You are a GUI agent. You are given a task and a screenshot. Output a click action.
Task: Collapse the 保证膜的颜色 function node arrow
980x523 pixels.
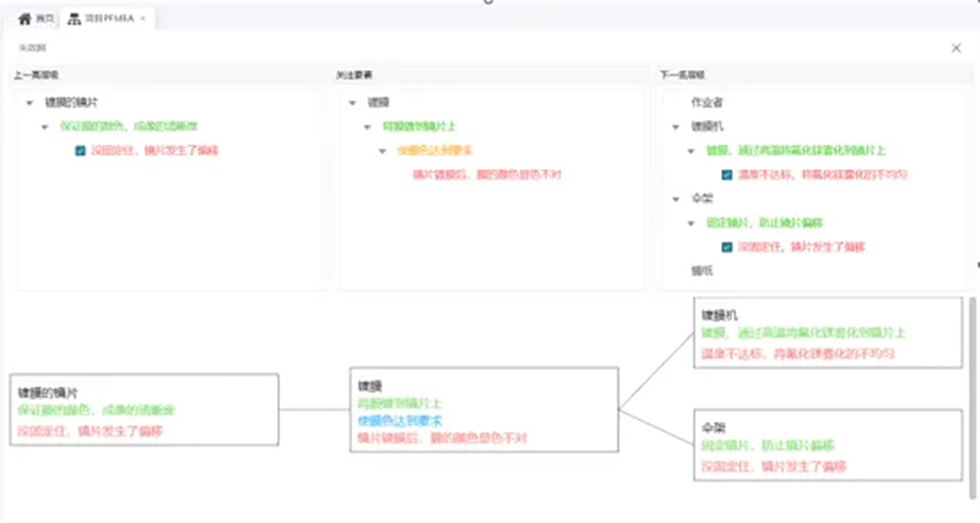click(45, 126)
